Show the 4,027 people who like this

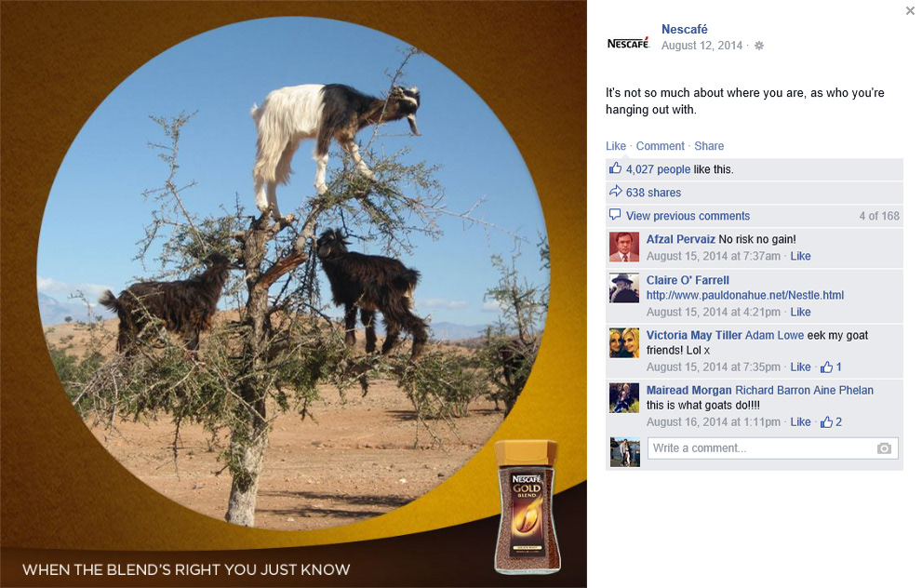(658, 169)
